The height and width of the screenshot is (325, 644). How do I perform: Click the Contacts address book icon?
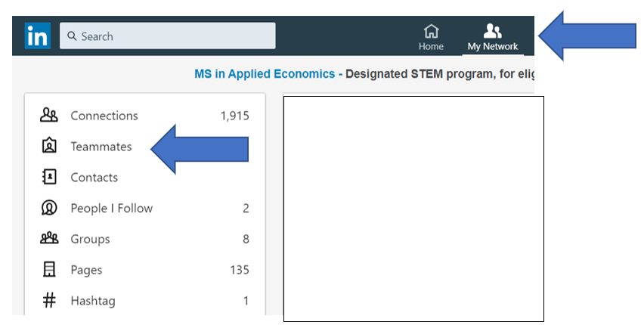tap(49, 177)
